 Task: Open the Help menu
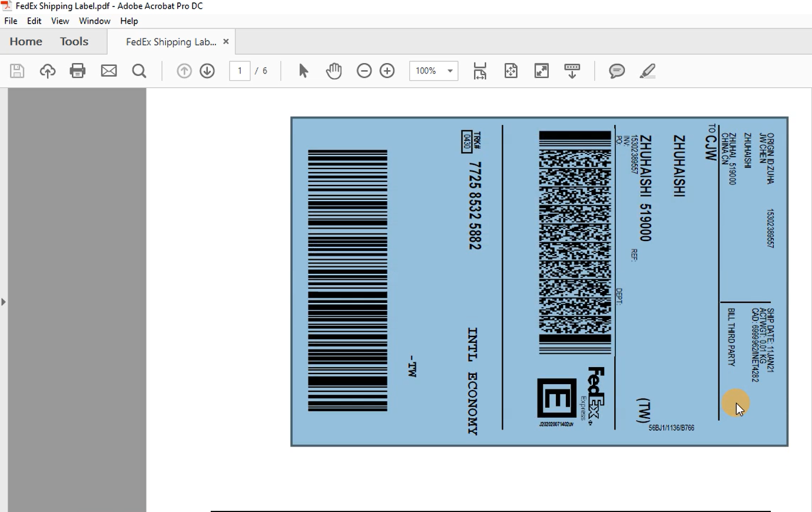coord(129,21)
